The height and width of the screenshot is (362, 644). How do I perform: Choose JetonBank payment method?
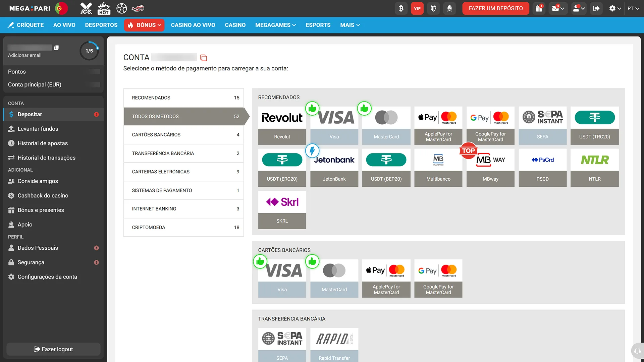tap(334, 168)
